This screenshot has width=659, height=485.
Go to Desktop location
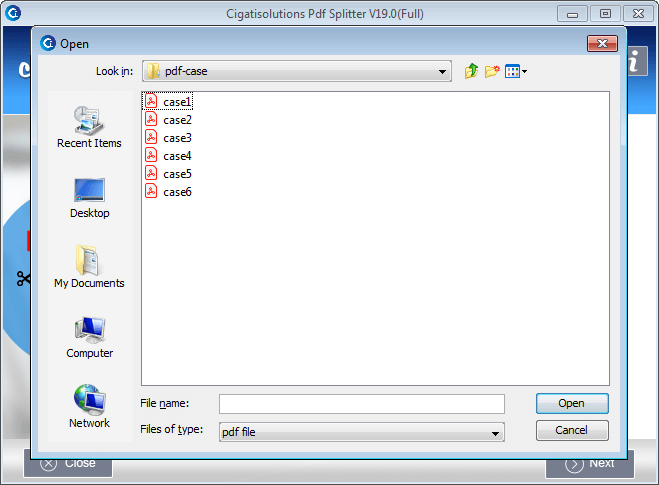pyautogui.click(x=90, y=198)
